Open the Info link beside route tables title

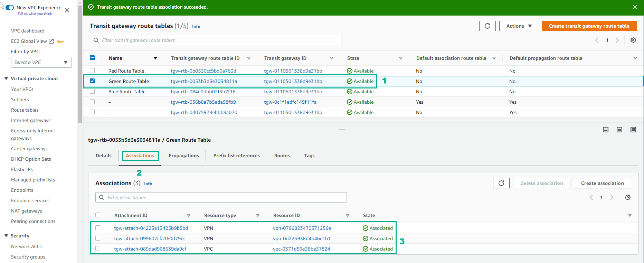[196, 27]
